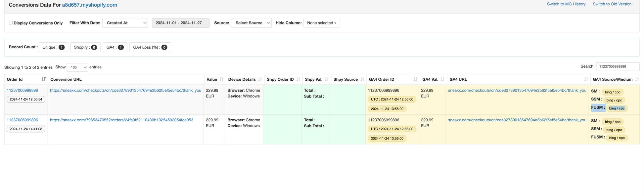The width and height of the screenshot is (644, 196).
Task: Change the show 100 entries dropdown
Action: [77, 67]
